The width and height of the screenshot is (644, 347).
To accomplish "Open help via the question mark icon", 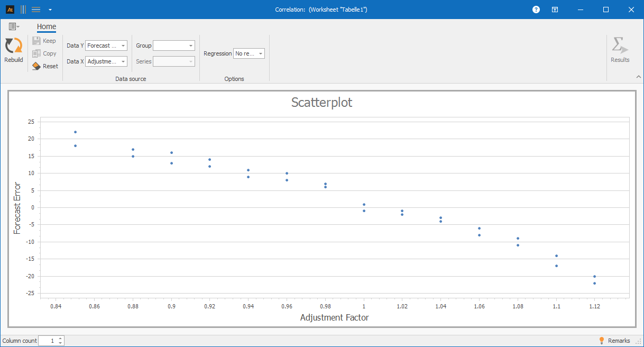I will click(536, 10).
